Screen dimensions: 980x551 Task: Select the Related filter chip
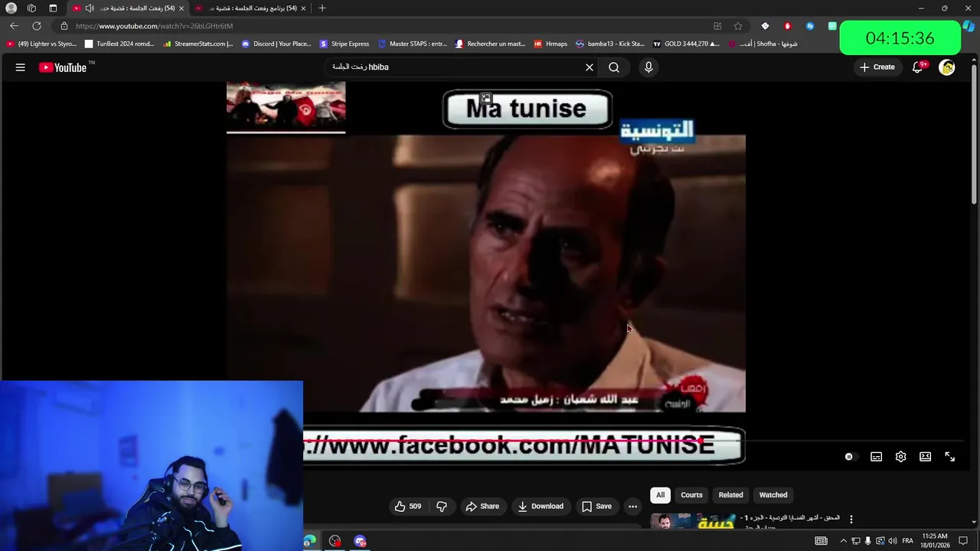point(730,495)
